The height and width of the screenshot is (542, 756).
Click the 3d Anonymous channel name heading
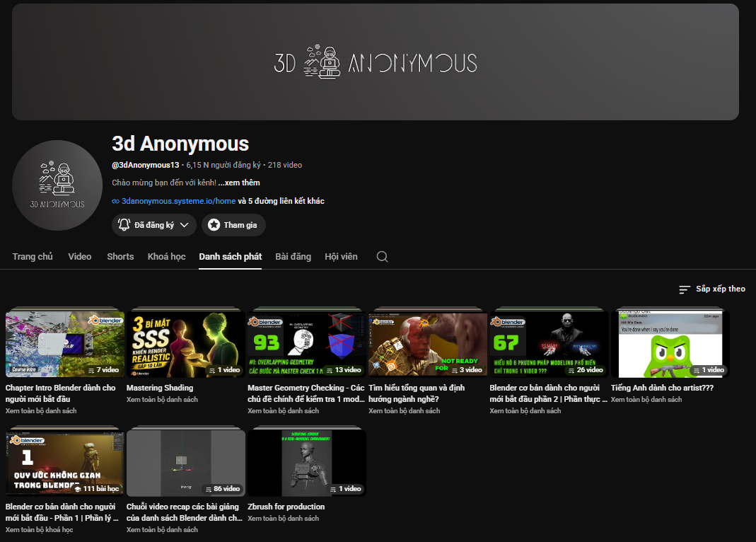(180, 144)
